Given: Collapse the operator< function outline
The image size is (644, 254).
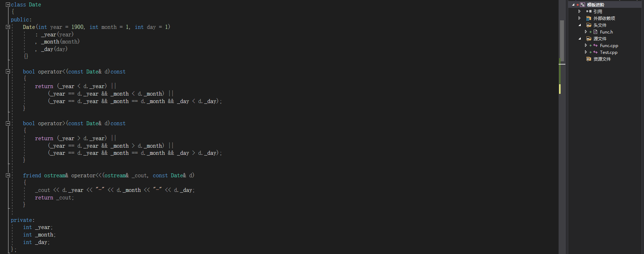Looking at the screenshot, I should (8, 71).
